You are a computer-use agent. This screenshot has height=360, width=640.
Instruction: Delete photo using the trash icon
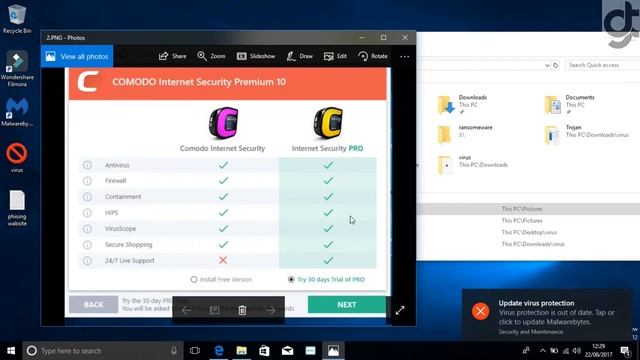(242, 310)
